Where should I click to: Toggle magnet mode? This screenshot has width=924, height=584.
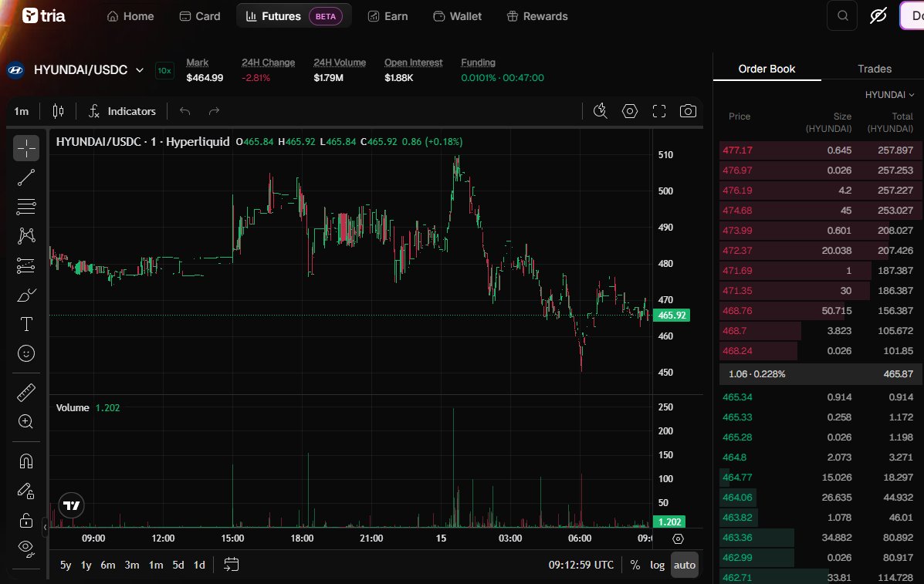tap(26, 461)
